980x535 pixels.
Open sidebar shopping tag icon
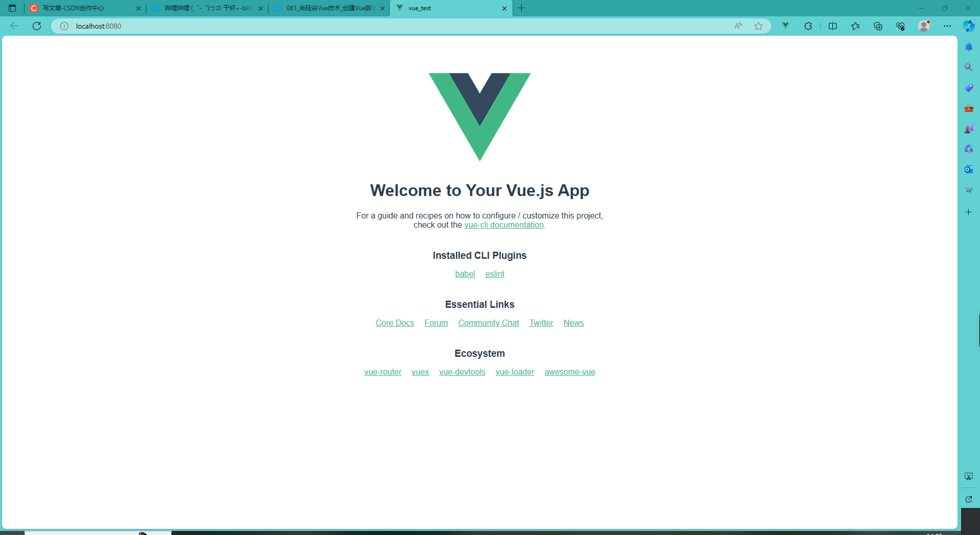click(x=969, y=88)
